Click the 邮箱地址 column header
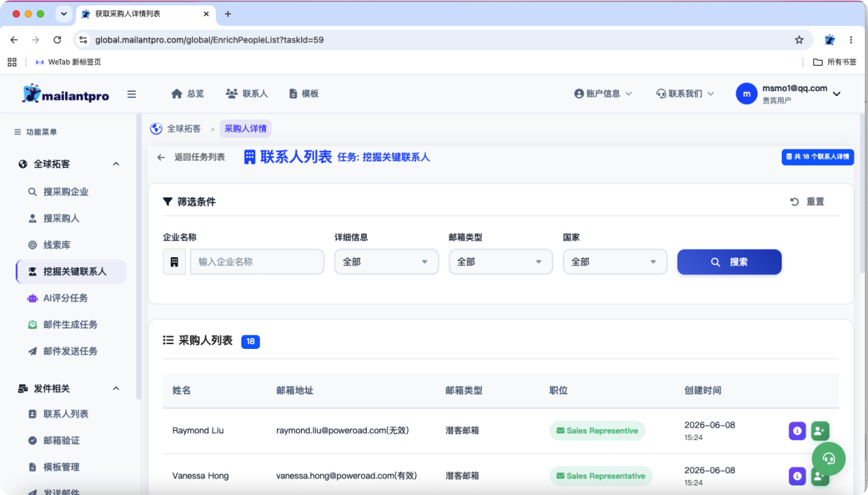 (x=295, y=390)
